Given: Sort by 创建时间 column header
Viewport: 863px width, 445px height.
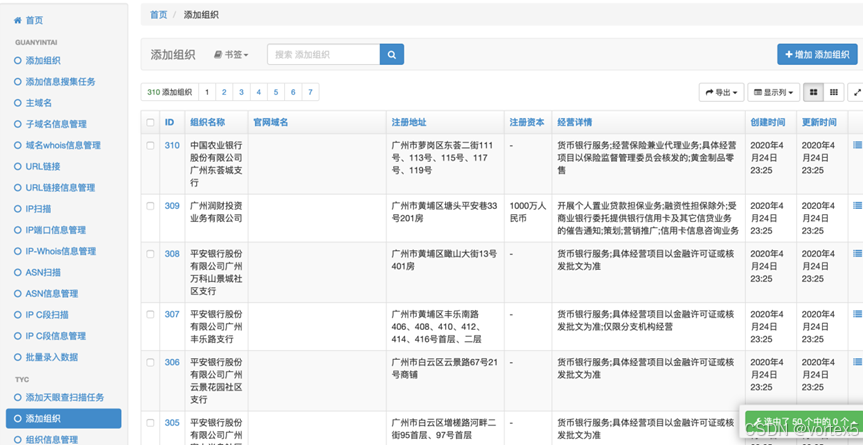Looking at the screenshot, I should [768, 122].
